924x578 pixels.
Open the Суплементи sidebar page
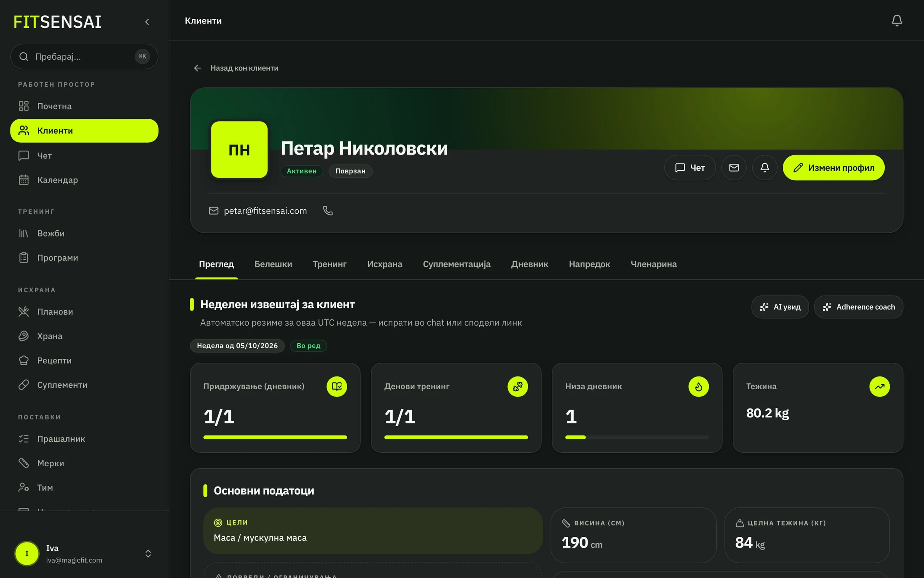click(84, 385)
